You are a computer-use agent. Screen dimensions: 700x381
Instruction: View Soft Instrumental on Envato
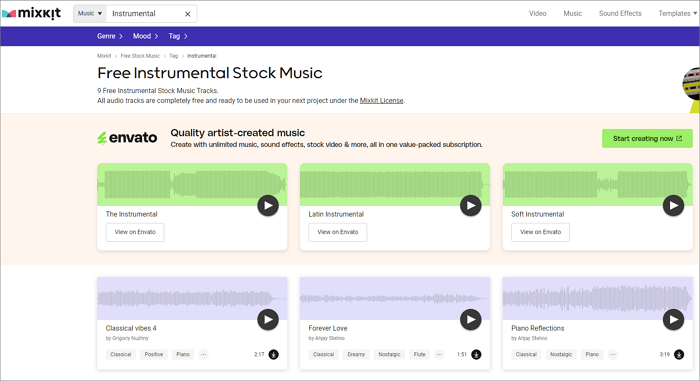tap(540, 232)
